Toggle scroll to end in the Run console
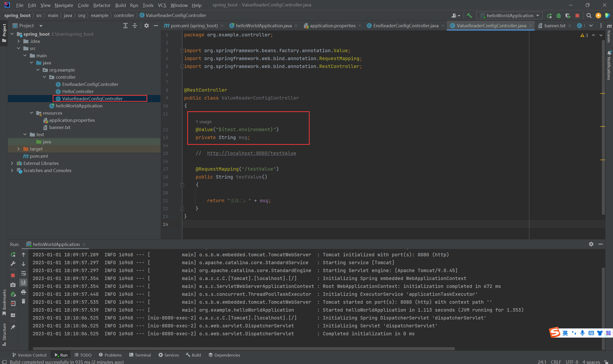 point(23,283)
